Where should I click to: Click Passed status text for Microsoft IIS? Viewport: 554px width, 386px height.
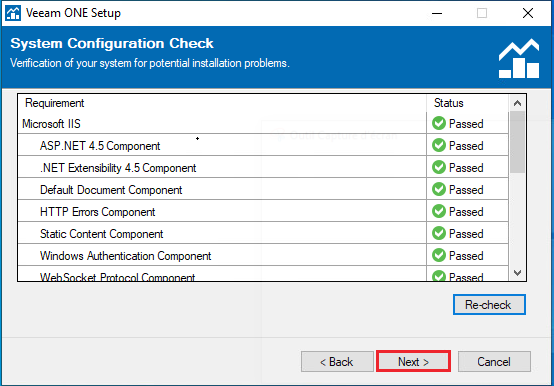[x=466, y=124]
